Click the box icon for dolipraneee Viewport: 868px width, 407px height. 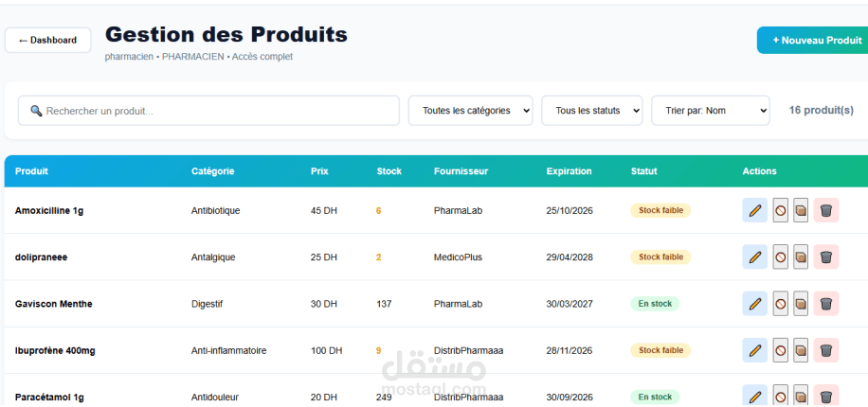point(801,257)
